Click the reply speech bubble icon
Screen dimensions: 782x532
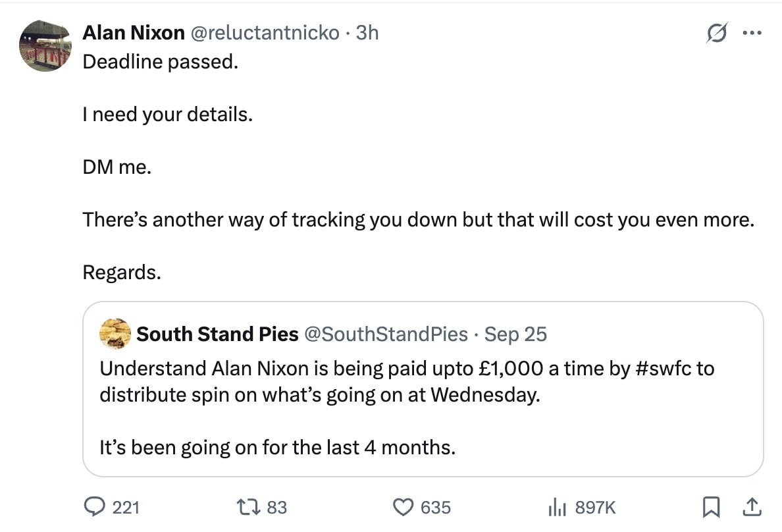pyautogui.click(x=96, y=506)
